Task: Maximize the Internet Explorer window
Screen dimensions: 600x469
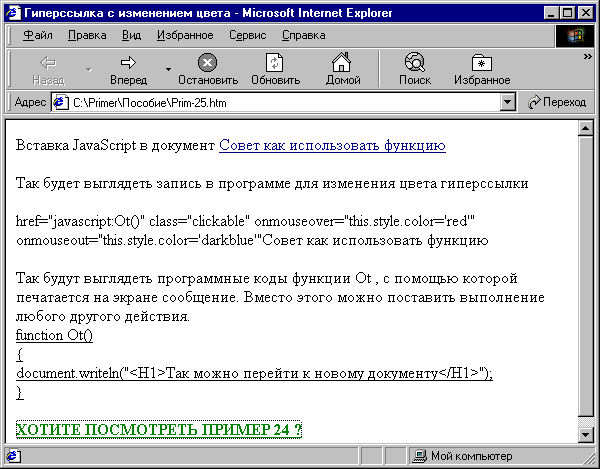Action: 567,13
